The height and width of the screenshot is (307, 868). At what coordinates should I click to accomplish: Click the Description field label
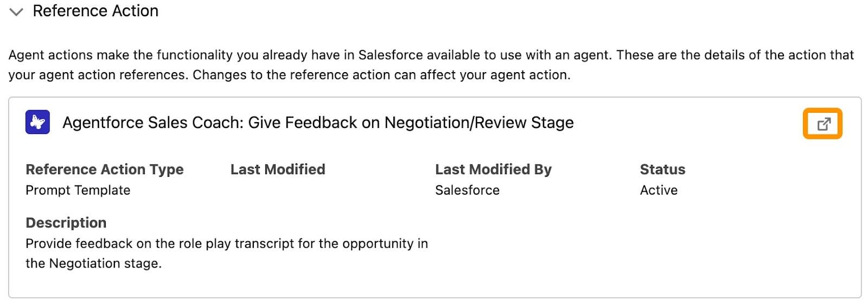[66, 222]
